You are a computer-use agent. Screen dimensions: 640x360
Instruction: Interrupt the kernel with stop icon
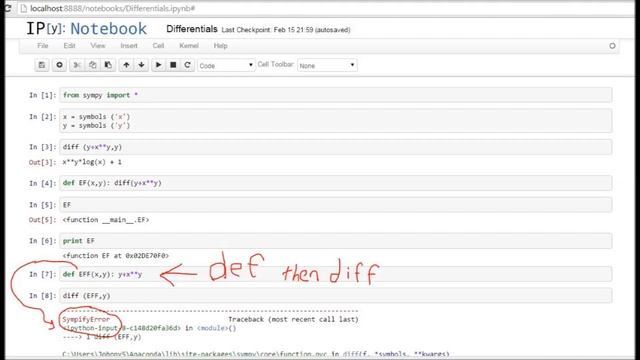[173, 65]
